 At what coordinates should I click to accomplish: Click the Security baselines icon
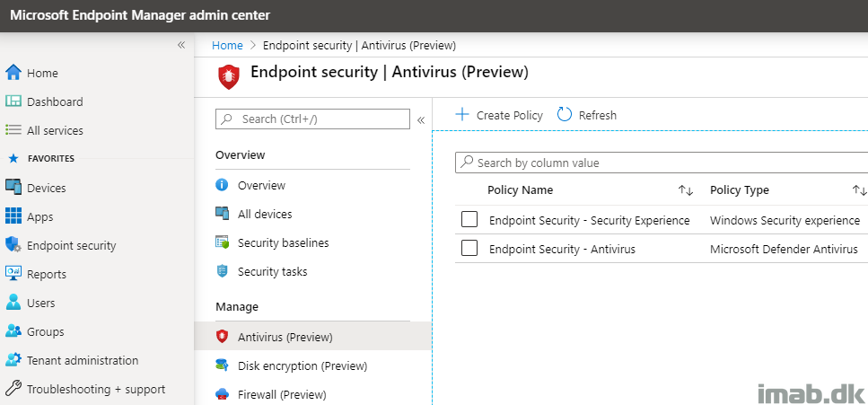(222, 242)
